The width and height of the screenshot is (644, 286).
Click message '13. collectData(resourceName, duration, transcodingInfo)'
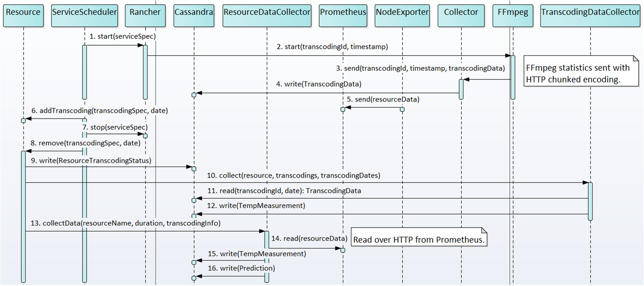[x=125, y=223]
